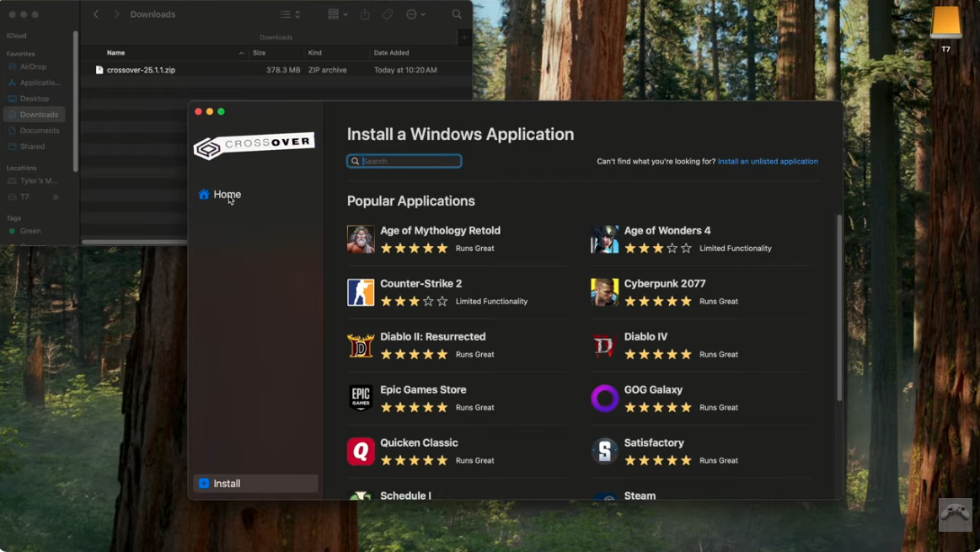Click Finder horizontal scrollbar
Image resolution: width=980 pixels, height=552 pixels.
coord(134,242)
